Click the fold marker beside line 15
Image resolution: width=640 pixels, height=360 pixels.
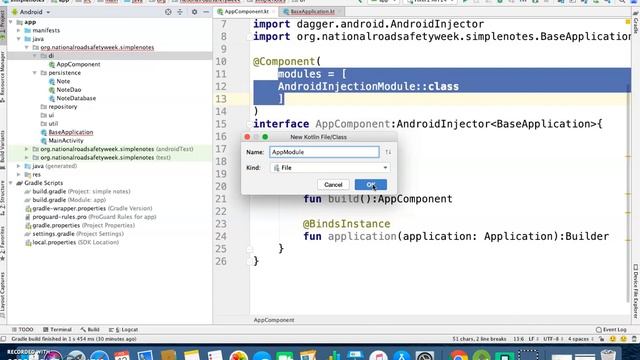tap(249, 124)
